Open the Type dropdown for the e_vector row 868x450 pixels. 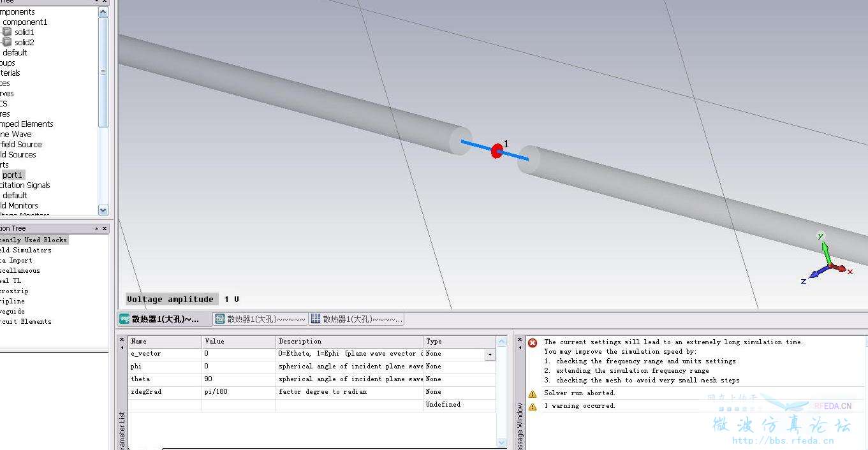coord(490,354)
